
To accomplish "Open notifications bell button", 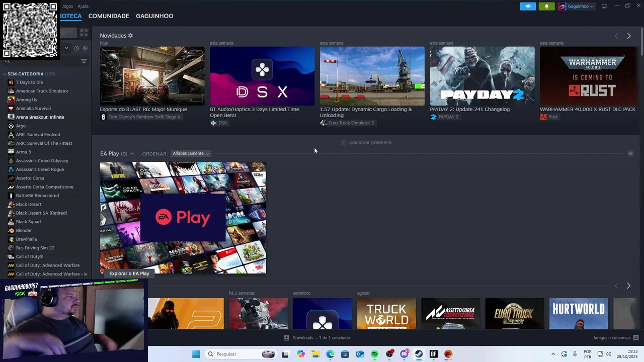I will tap(546, 7).
